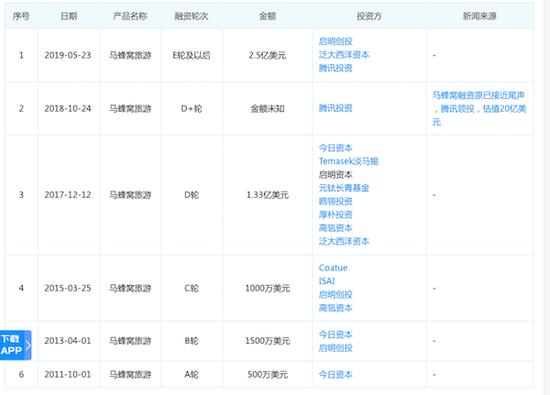Image resolution: width=550 pixels, height=395 pixels.
Task: Click the 金额 column header
Action: 268,16
